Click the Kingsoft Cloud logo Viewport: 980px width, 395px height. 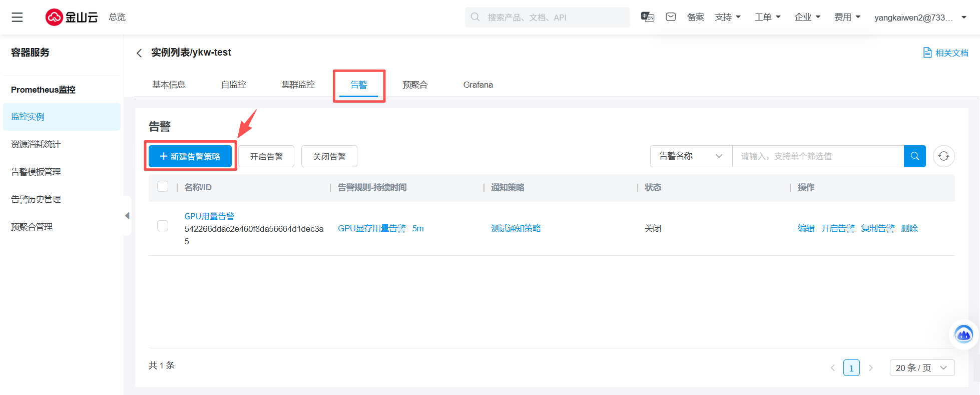coord(72,18)
